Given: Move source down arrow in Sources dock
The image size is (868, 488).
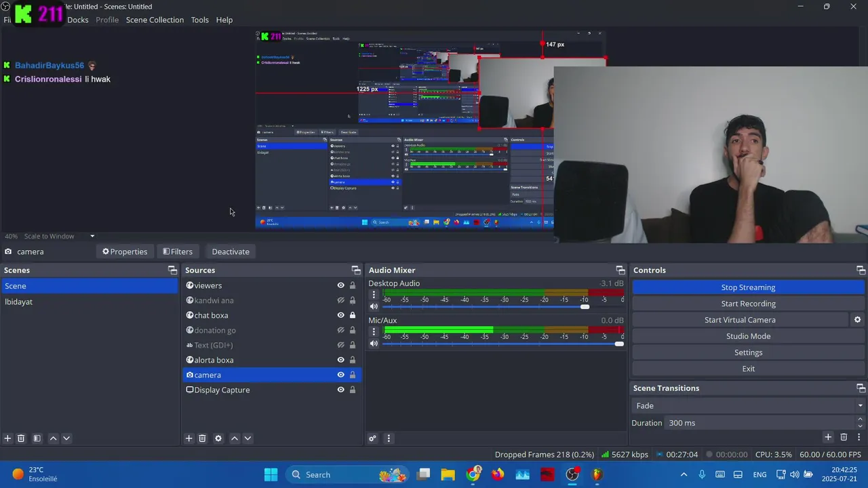Looking at the screenshot, I should (x=248, y=439).
